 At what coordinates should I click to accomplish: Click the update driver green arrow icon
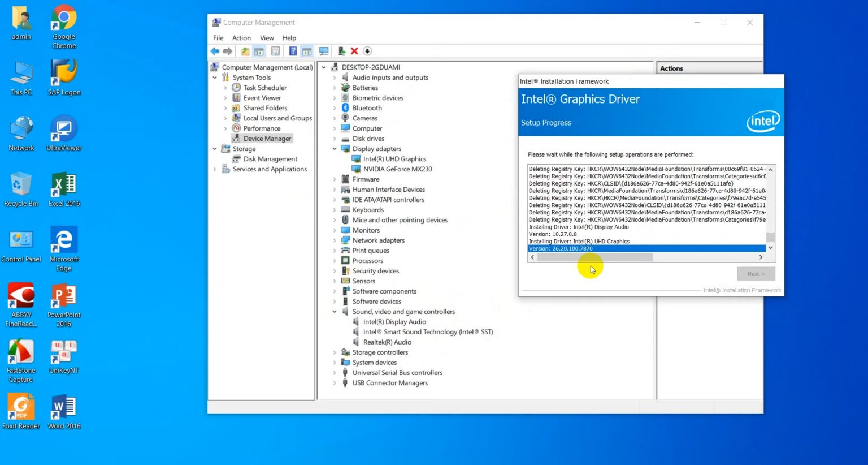(341, 51)
